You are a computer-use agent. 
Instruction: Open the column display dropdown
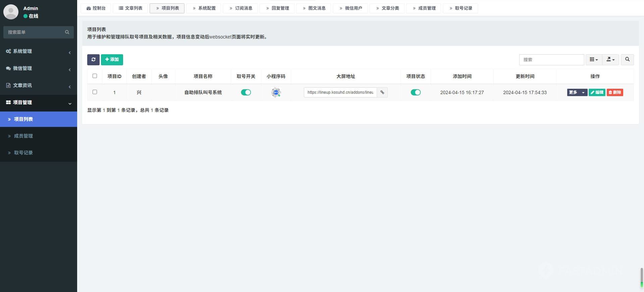point(594,60)
